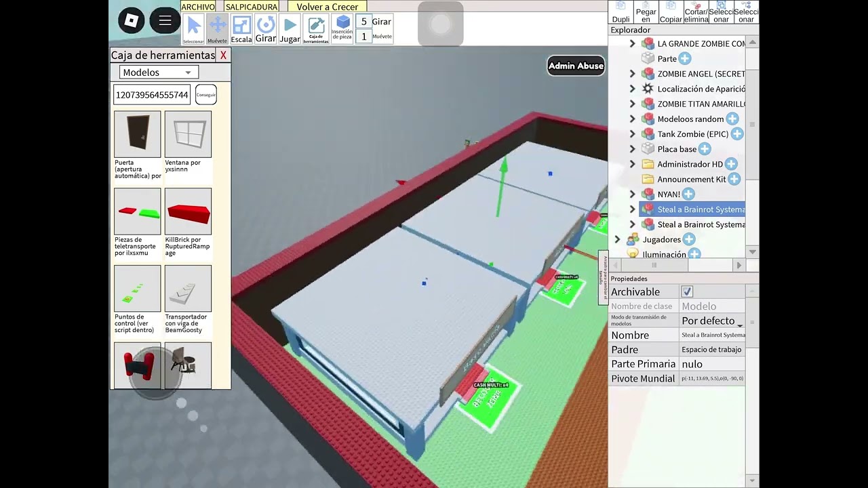Image resolution: width=868 pixels, height=488 pixels.
Task: Expand ZOMBIE ANGEL (SECRET) node
Action: (x=633, y=74)
